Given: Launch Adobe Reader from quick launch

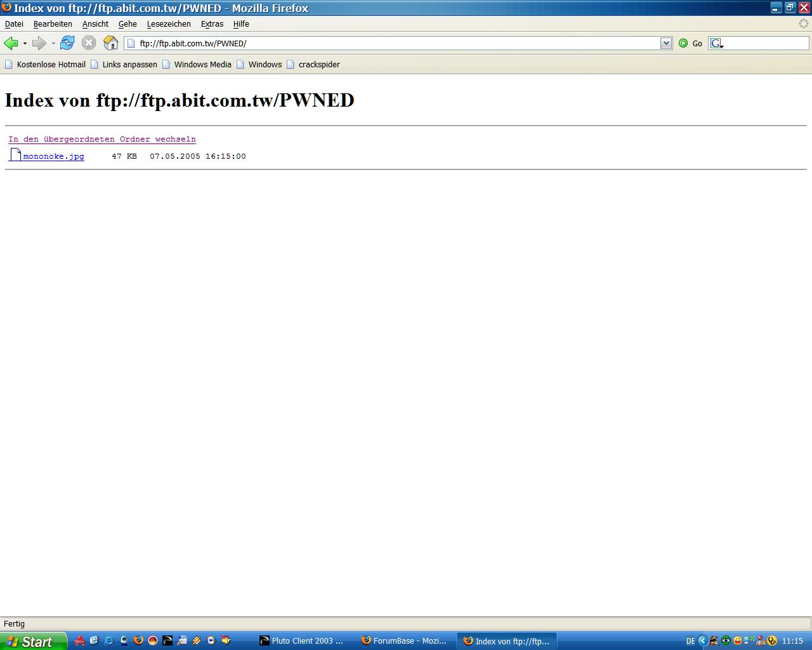Looking at the screenshot, I should pos(80,640).
